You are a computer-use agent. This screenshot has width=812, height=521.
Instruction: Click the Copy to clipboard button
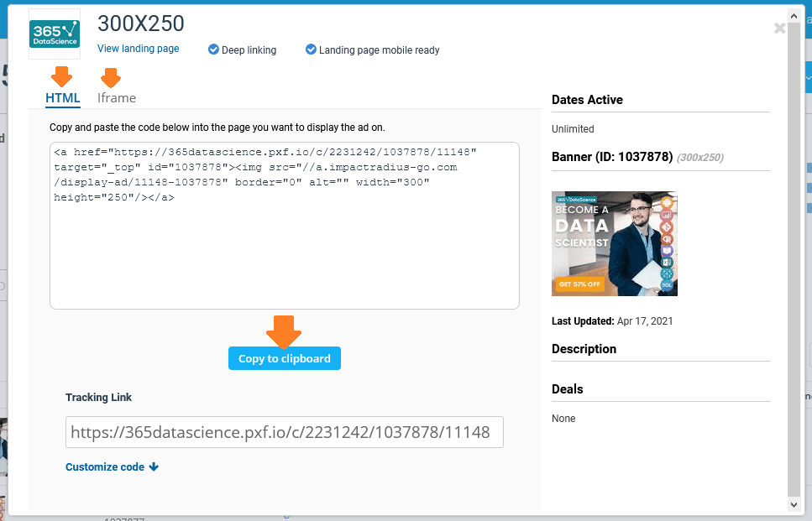285,358
